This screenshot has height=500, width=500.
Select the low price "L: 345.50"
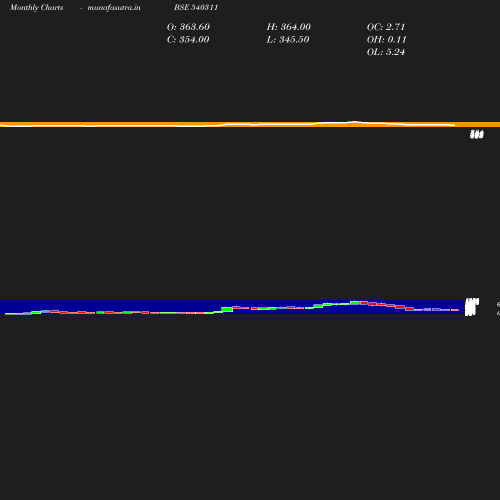[x=288, y=39]
